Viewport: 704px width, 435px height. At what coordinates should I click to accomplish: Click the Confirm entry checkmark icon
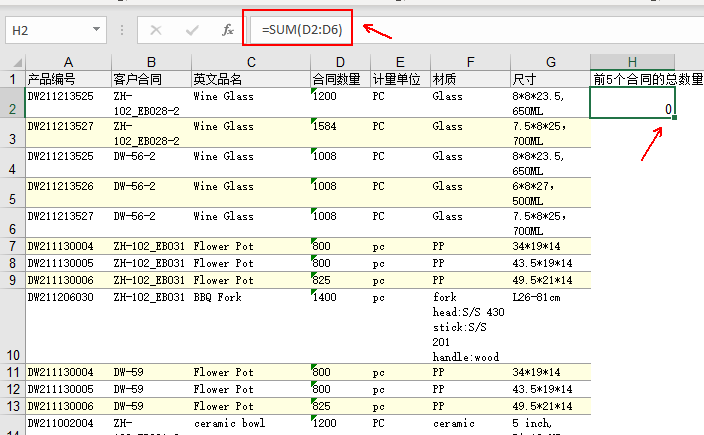pos(192,30)
